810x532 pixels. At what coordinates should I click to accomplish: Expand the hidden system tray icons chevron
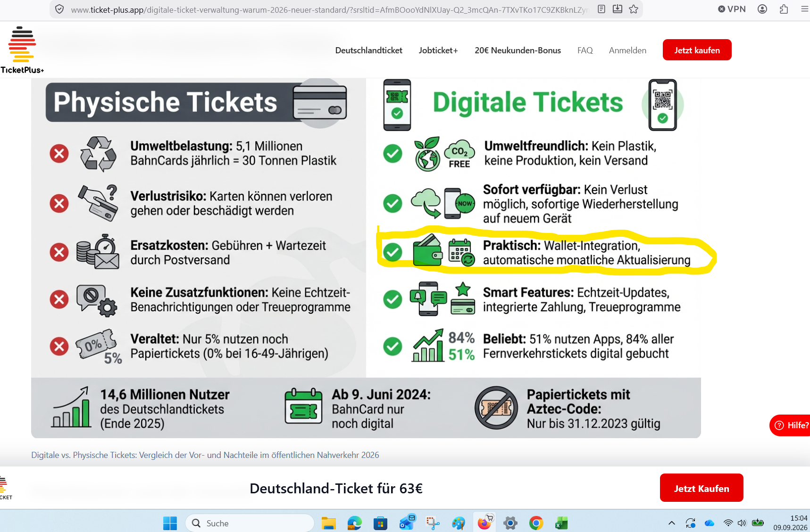(672, 523)
